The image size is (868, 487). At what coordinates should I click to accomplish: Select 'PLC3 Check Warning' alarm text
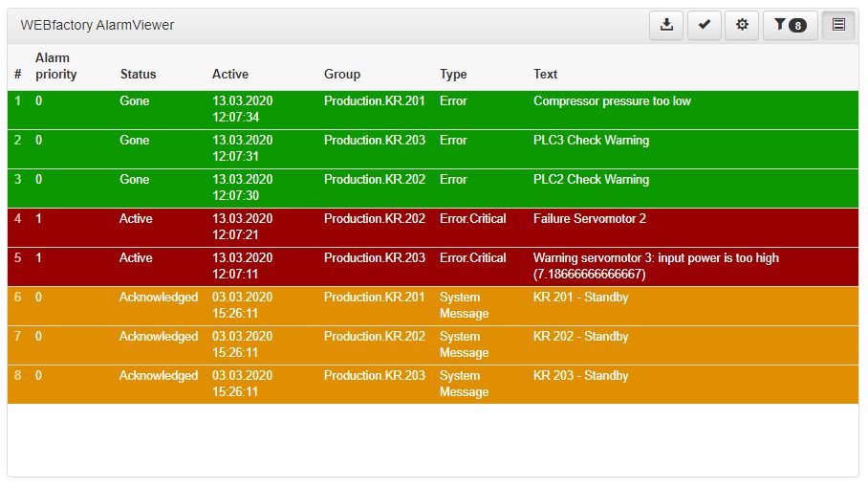[591, 141]
